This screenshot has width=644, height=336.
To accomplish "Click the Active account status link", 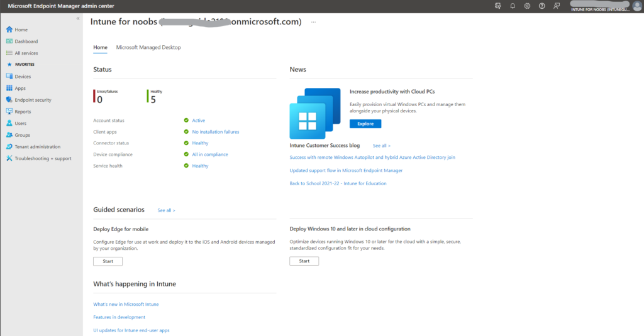I will tap(198, 120).
